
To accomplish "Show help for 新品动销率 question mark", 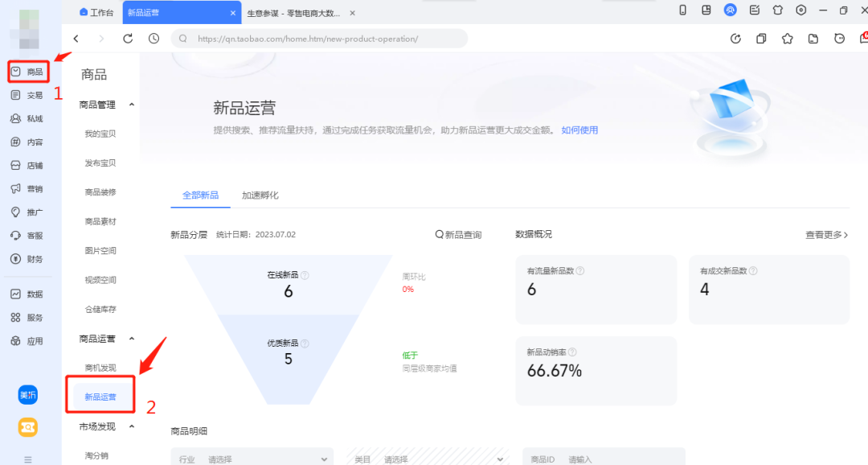I will [572, 352].
